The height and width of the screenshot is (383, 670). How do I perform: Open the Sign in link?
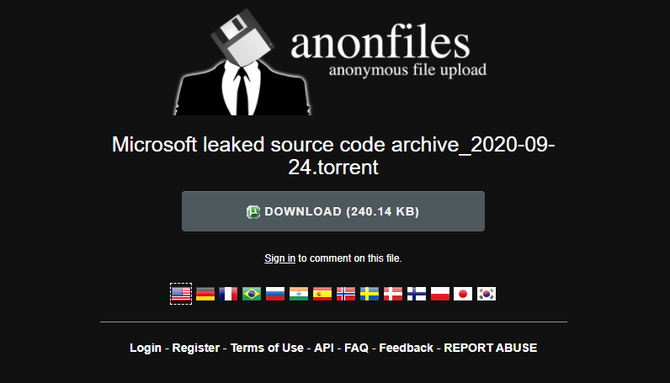(280, 258)
